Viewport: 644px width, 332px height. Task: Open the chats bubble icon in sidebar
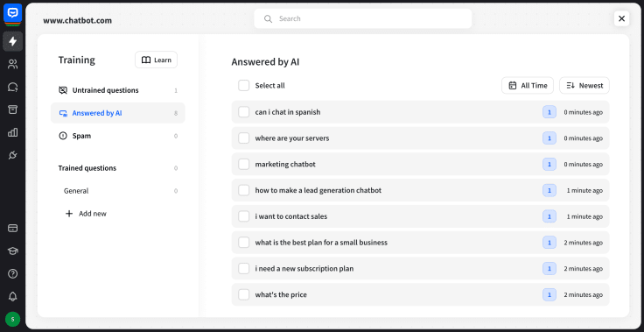pyautogui.click(x=13, y=87)
